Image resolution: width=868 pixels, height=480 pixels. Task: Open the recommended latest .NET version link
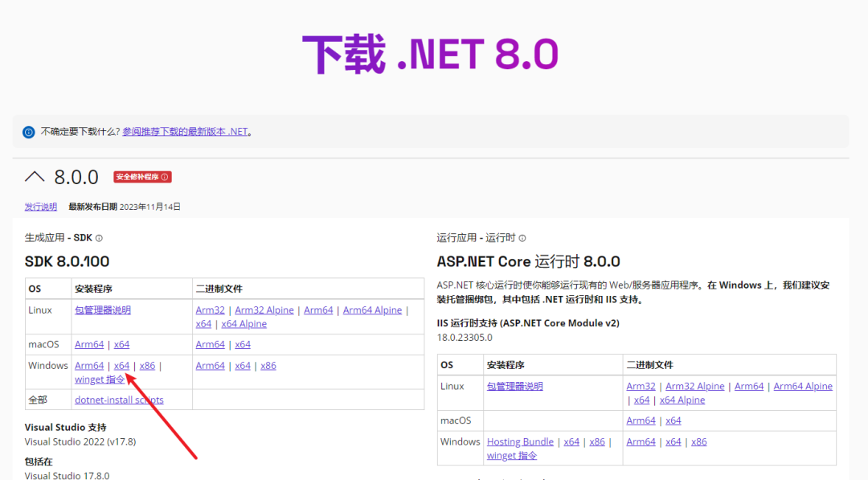(185, 132)
